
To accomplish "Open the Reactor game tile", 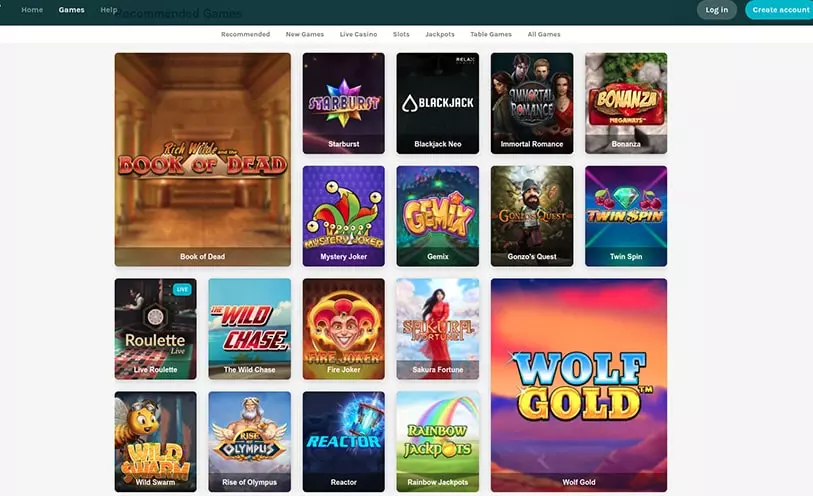I will (344, 442).
